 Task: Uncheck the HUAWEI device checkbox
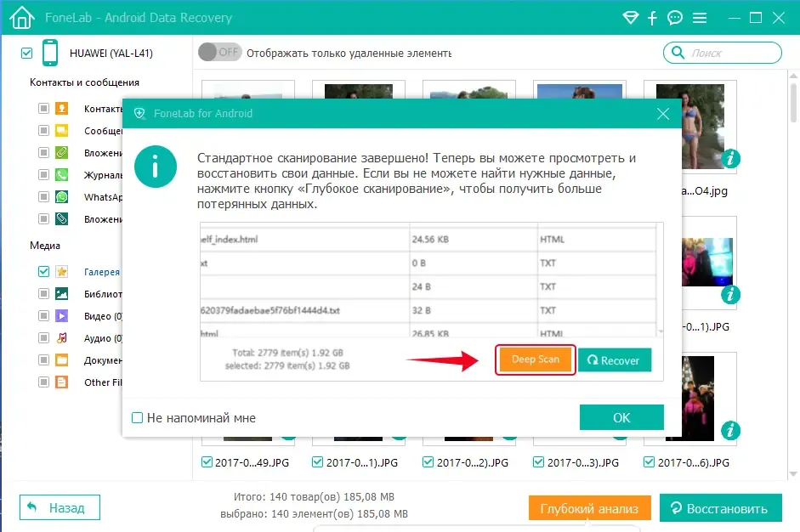coord(27,53)
